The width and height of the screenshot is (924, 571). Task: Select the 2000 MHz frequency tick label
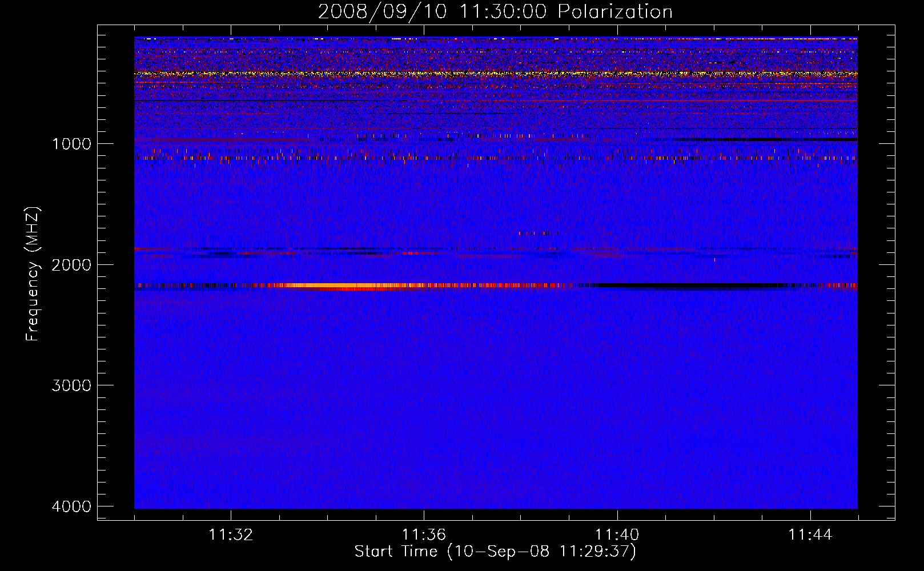point(71,265)
